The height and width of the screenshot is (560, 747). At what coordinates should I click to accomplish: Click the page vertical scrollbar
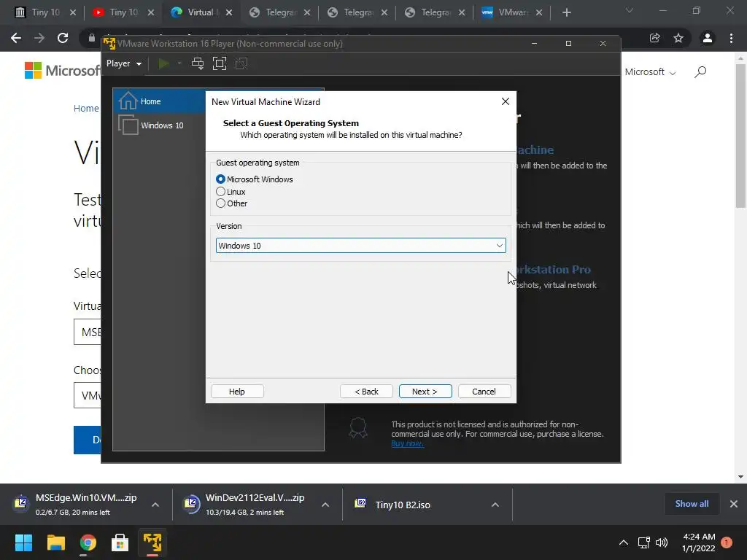pyautogui.click(x=740, y=136)
